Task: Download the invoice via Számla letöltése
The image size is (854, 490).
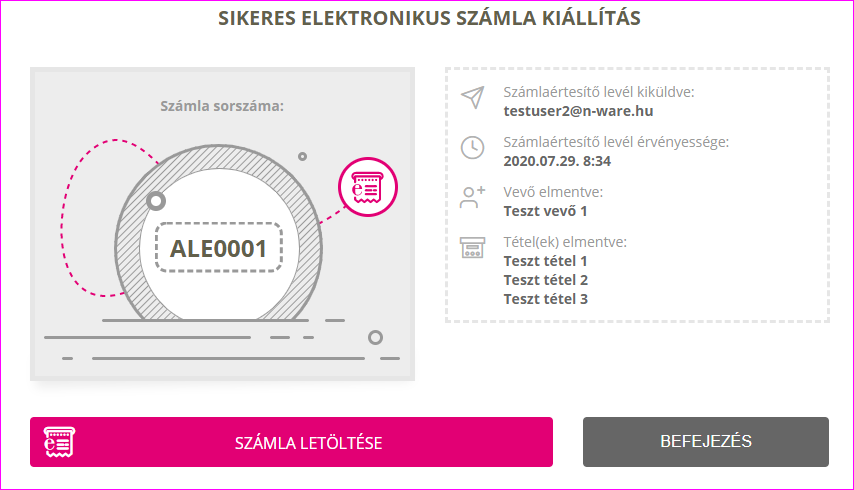Action: coord(291,442)
